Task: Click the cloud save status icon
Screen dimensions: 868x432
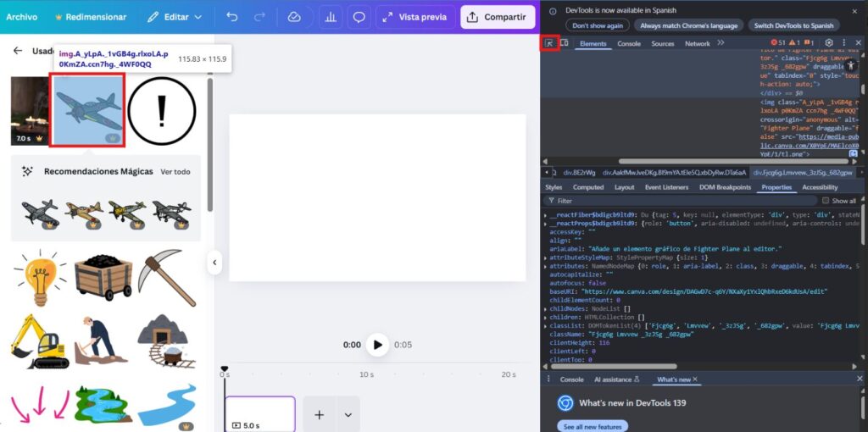Action: pos(294,17)
